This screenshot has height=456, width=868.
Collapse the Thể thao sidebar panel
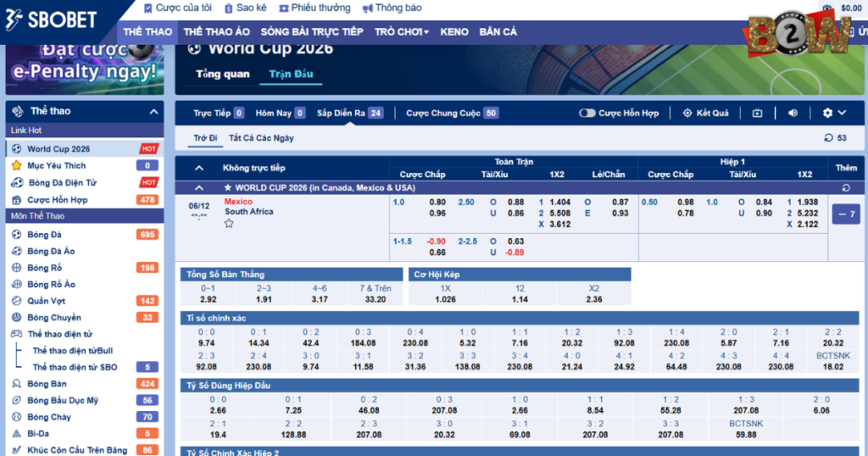pos(153,111)
